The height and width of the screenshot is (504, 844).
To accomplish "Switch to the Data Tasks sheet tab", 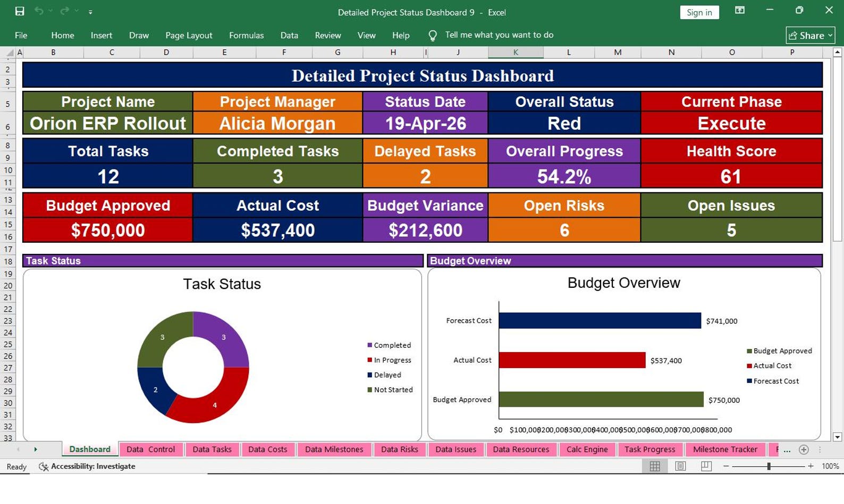I will pyautogui.click(x=212, y=449).
